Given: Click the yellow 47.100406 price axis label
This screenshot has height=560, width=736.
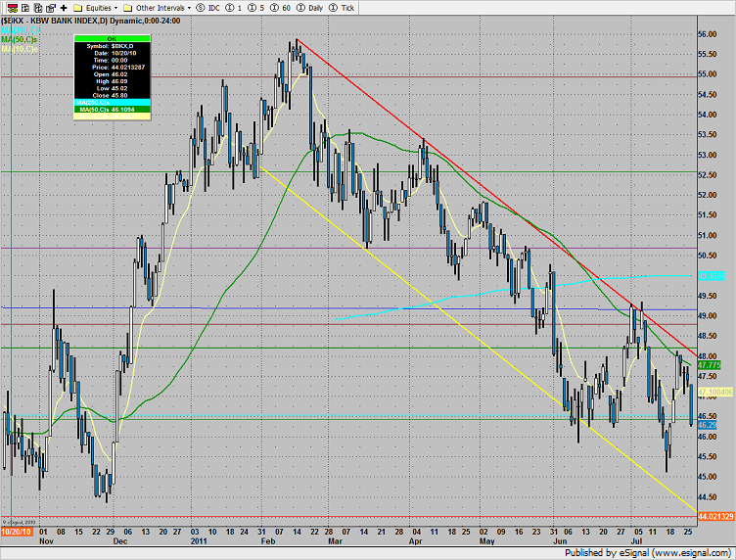Looking at the screenshot, I should coord(715,392).
